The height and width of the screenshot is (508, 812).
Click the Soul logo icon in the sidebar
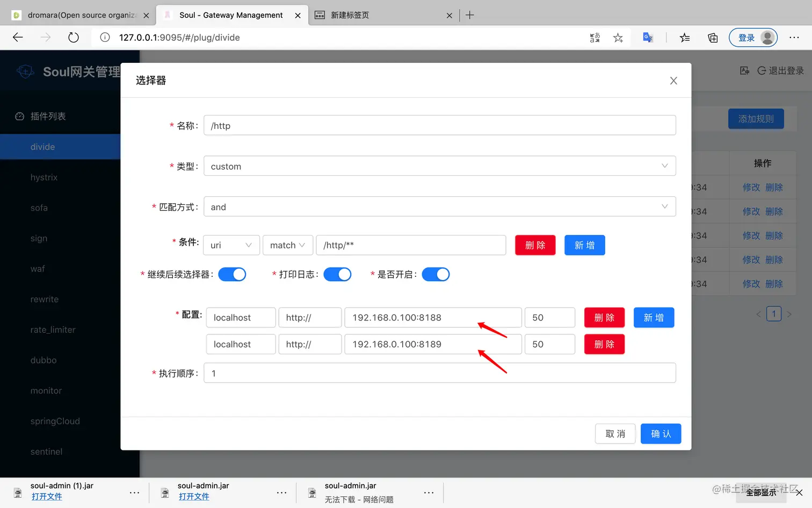(25, 71)
